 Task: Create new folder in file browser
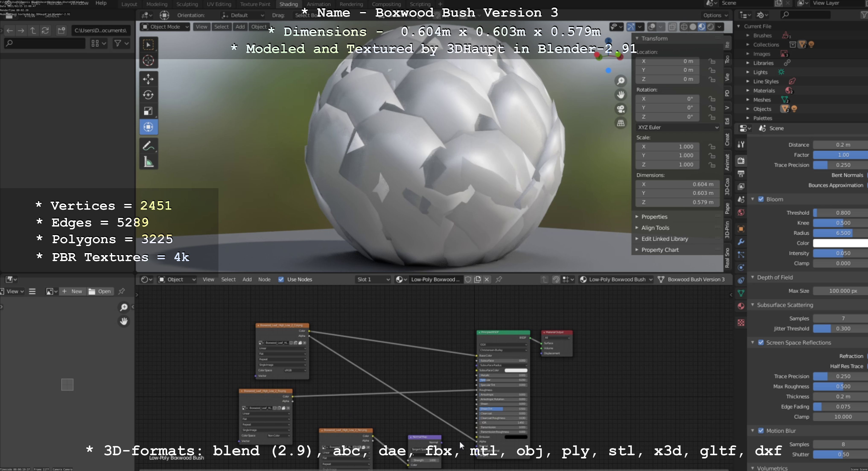click(x=61, y=31)
